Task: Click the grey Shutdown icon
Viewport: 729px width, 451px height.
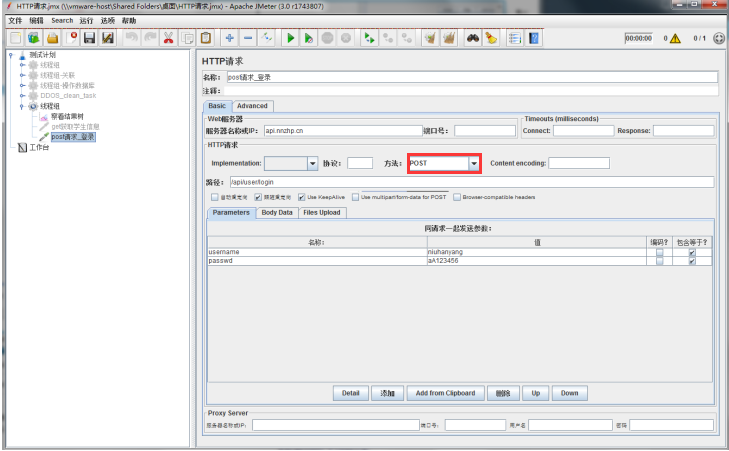Action: coord(346,38)
